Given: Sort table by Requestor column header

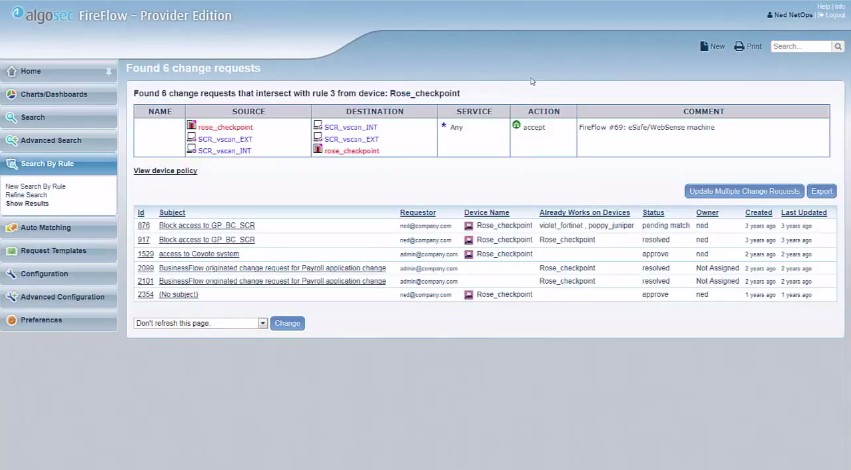Looking at the screenshot, I should tap(418, 213).
